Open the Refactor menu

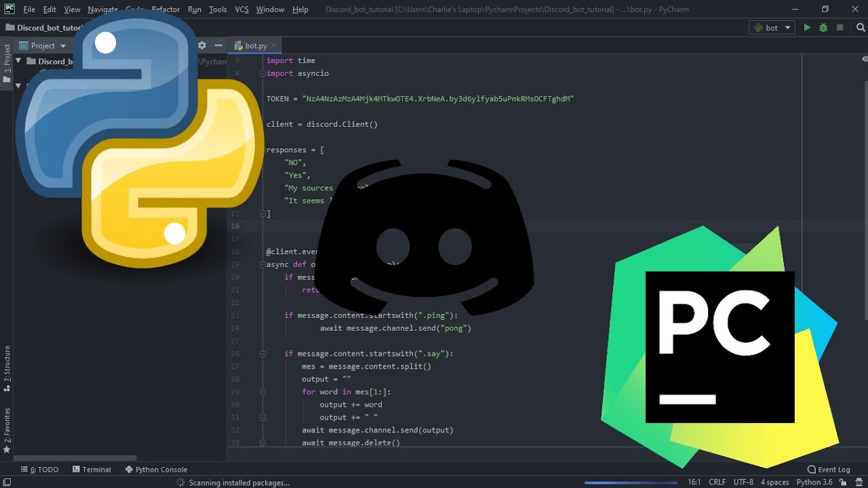click(x=165, y=9)
